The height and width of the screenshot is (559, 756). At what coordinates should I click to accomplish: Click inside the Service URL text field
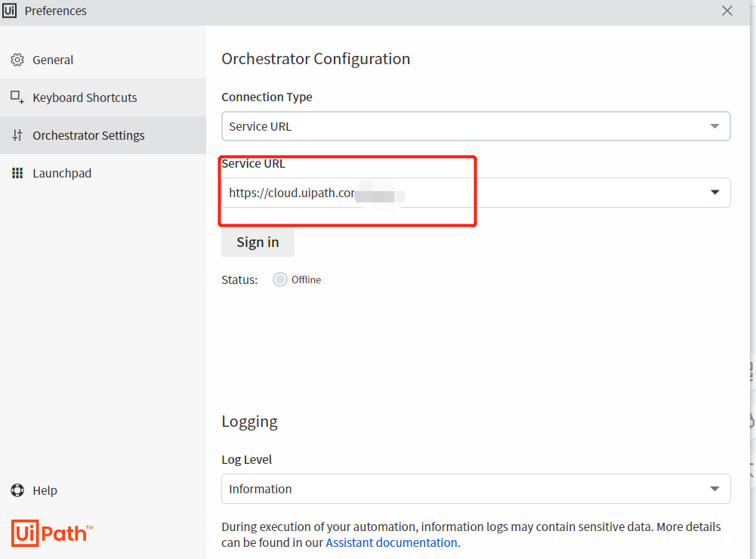click(x=463, y=193)
